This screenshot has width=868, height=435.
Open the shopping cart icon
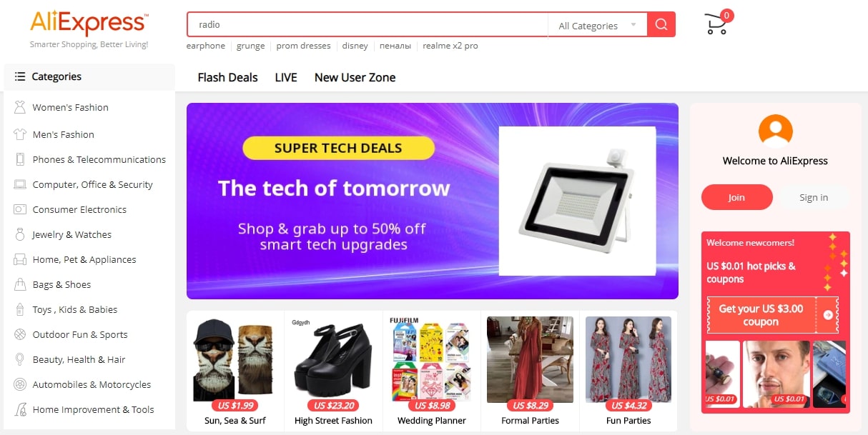point(716,24)
